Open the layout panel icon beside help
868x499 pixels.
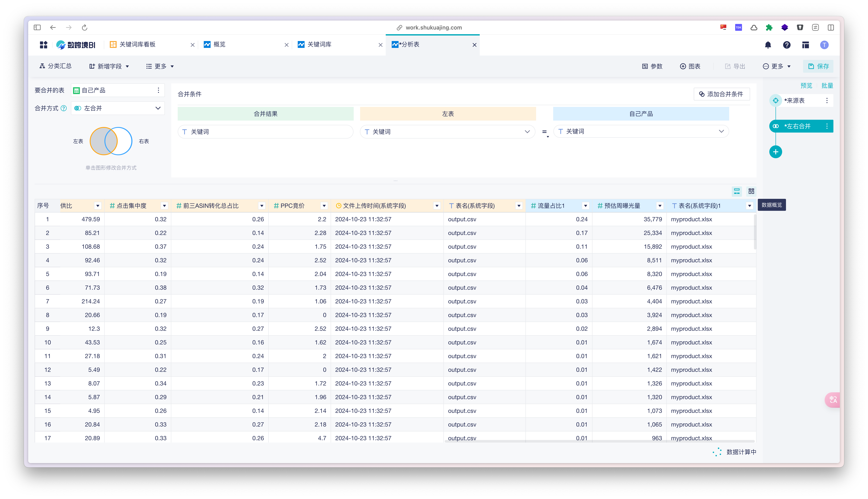(x=805, y=45)
